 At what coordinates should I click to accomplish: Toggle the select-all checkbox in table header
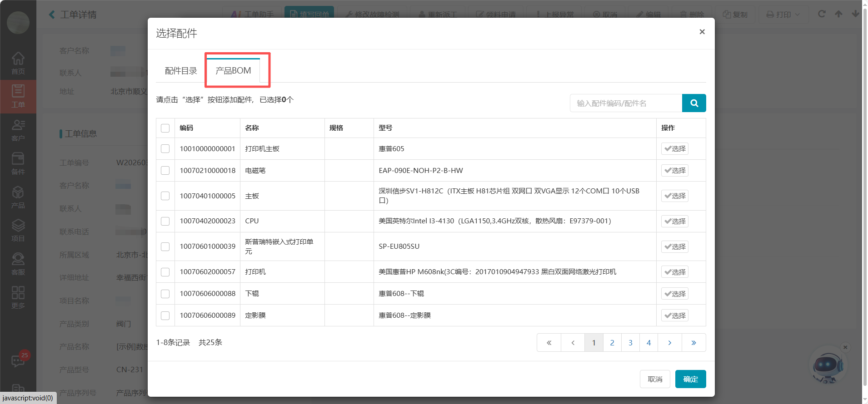click(x=165, y=128)
